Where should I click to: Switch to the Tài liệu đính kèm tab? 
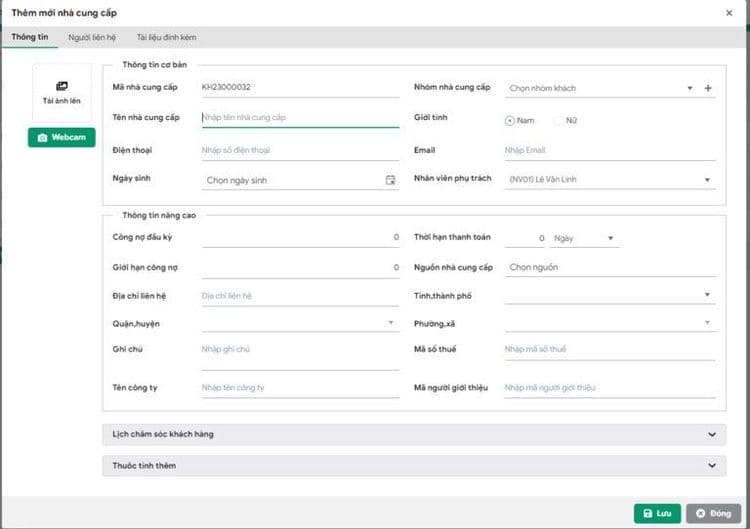tap(166, 37)
